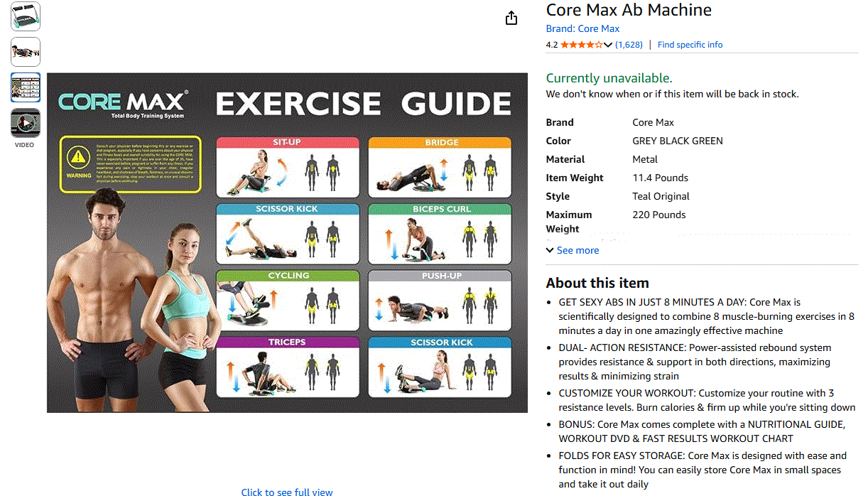Click the orange star rating icons
868x496 pixels.
[x=581, y=45]
